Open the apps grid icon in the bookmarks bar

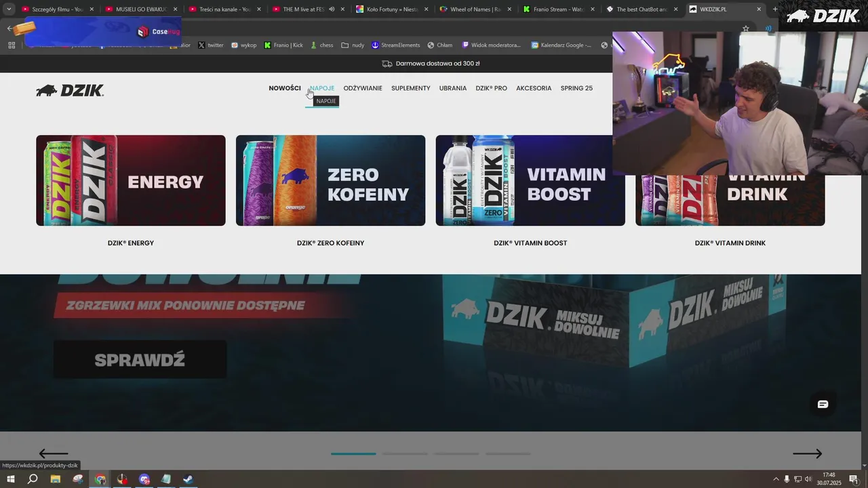coord(12,45)
